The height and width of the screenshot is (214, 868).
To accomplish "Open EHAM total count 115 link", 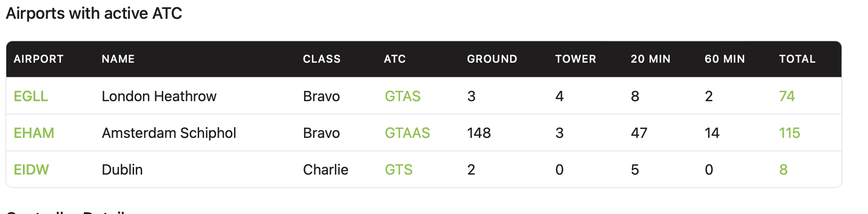I will coord(789,133).
